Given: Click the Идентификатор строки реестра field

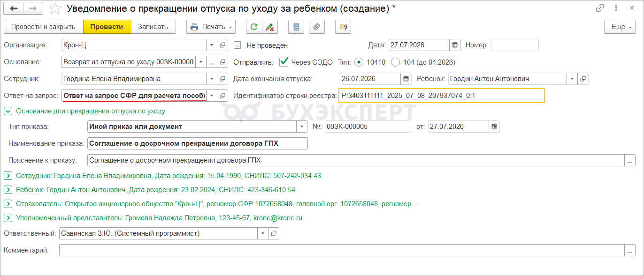Looking at the screenshot, I should pyautogui.click(x=442, y=96).
